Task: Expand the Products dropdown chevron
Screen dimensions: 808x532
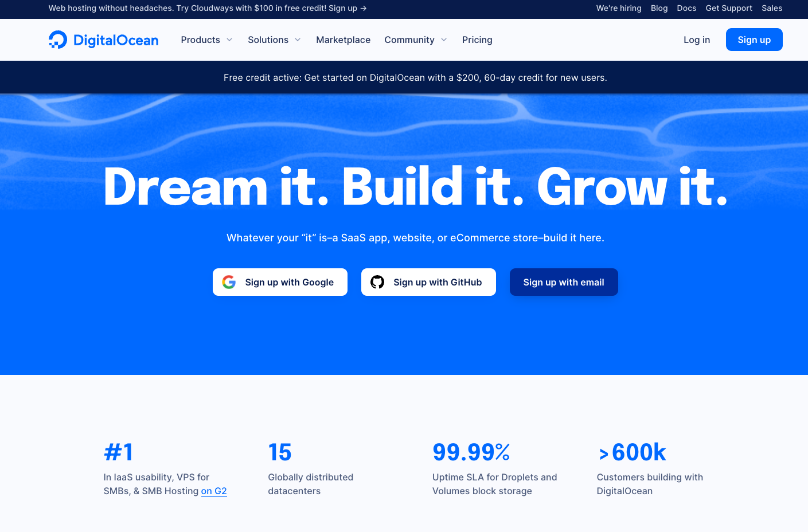Action: (229, 40)
